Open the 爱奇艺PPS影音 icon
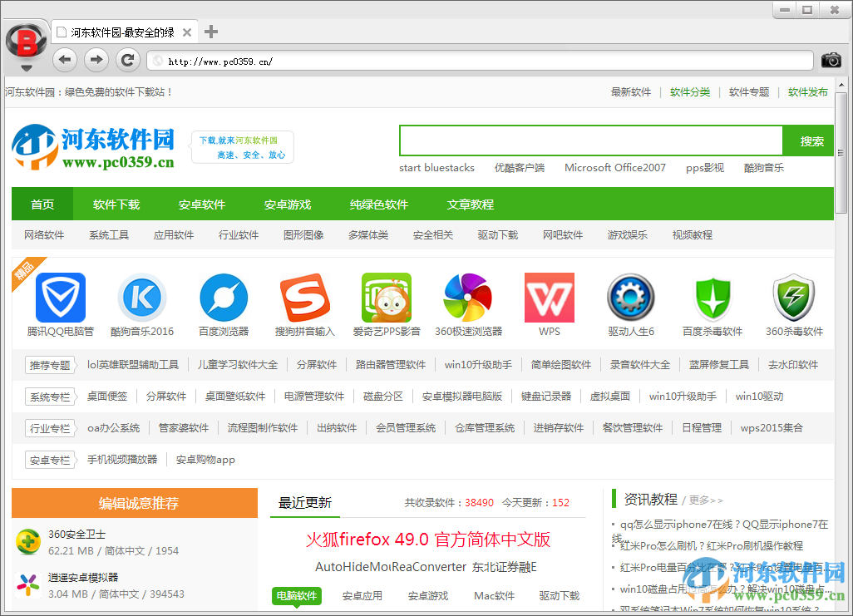This screenshot has width=853, height=616. click(386, 298)
